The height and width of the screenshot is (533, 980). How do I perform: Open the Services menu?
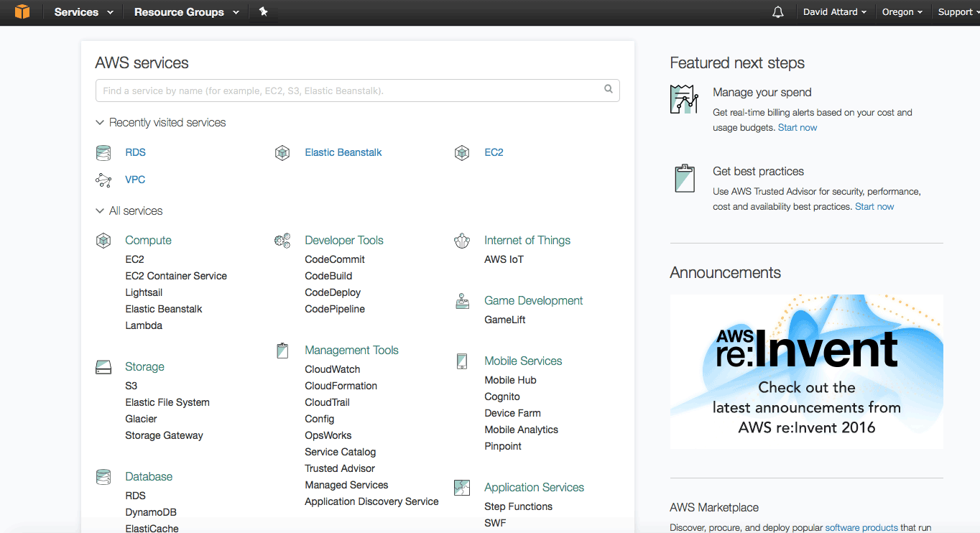(x=78, y=11)
